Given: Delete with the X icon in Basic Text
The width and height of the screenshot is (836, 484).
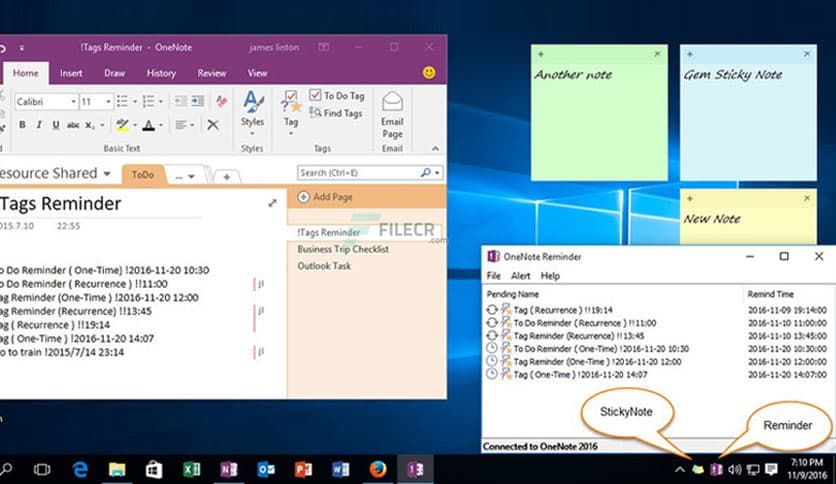Looking at the screenshot, I should click(213, 125).
